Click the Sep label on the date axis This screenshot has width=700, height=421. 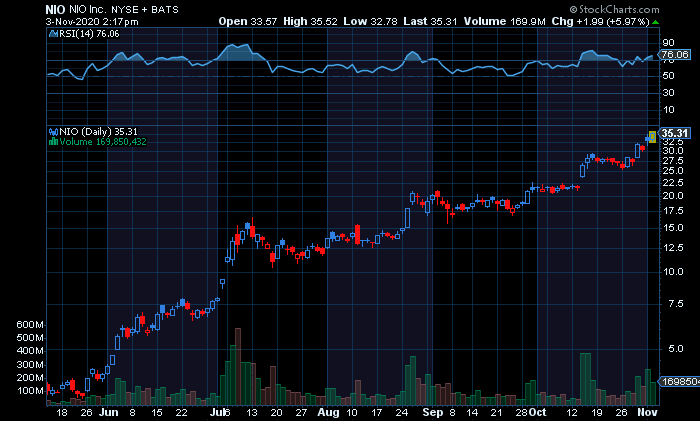pyautogui.click(x=432, y=413)
